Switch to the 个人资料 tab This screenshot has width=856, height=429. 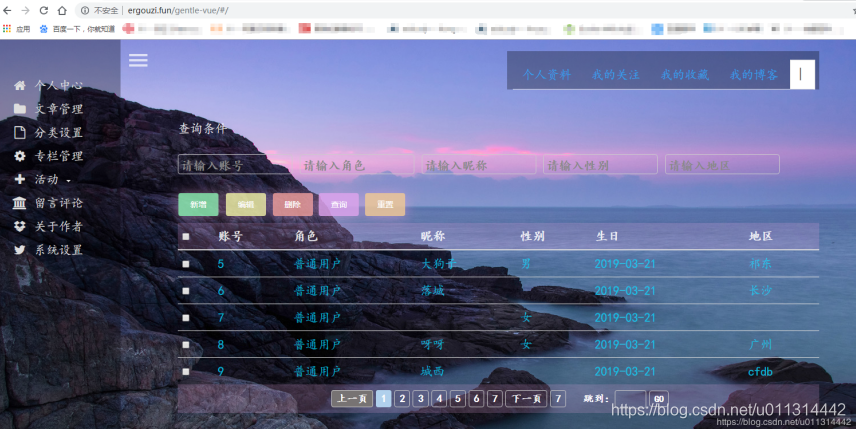pos(546,75)
